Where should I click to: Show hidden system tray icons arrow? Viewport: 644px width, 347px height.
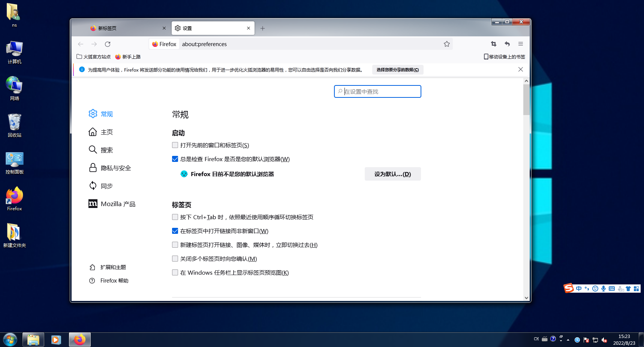click(x=568, y=340)
